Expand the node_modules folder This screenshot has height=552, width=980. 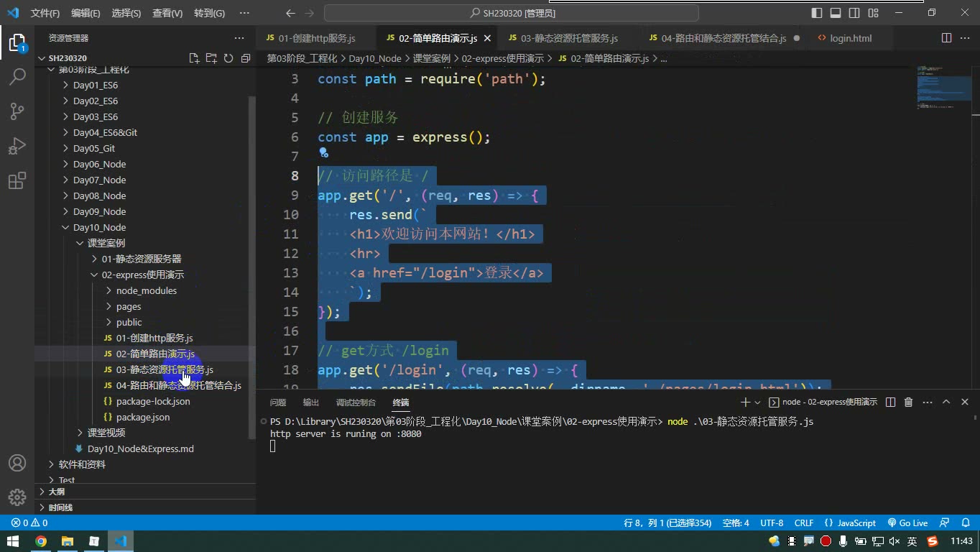147,290
